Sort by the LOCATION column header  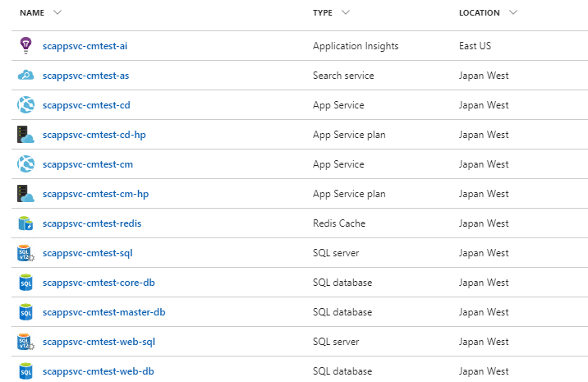tap(480, 13)
